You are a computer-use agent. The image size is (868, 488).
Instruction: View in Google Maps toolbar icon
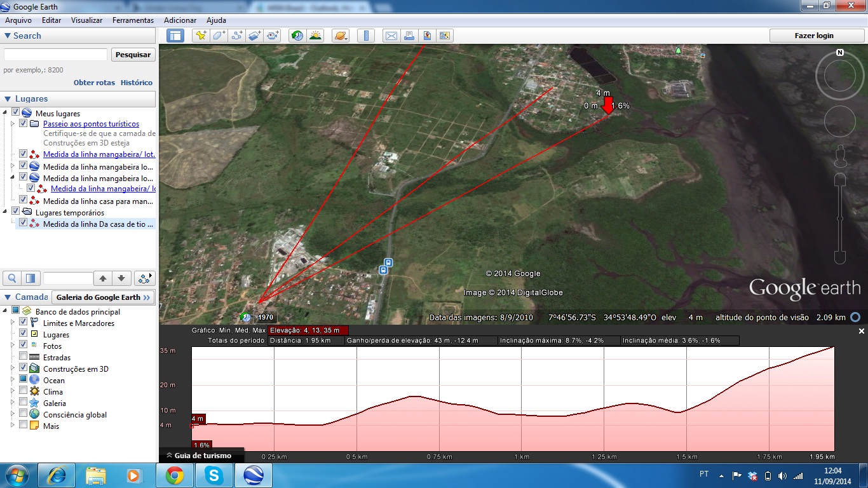click(445, 36)
